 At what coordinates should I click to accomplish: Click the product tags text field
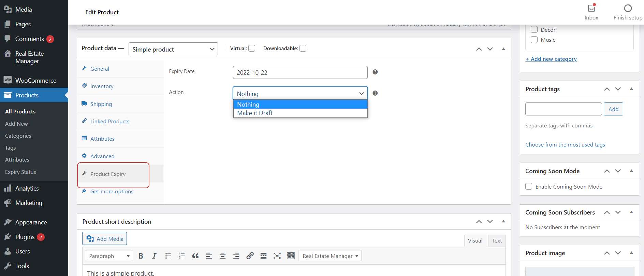point(563,109)
